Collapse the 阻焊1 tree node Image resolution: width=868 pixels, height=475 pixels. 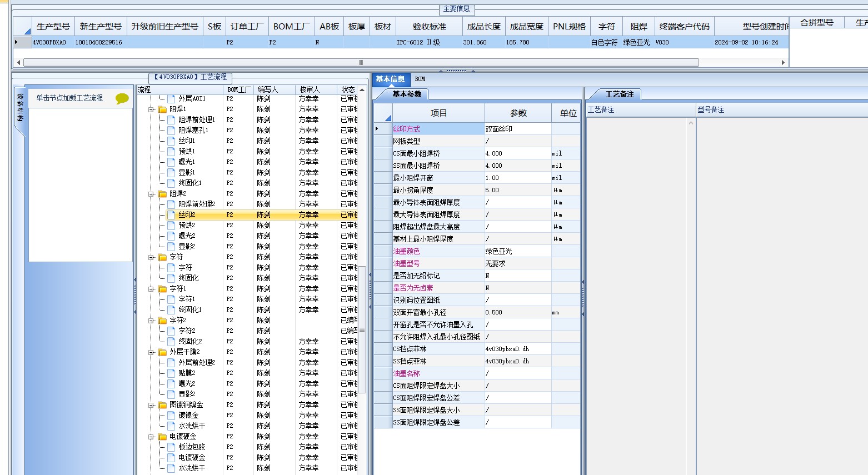click(151, 109)
